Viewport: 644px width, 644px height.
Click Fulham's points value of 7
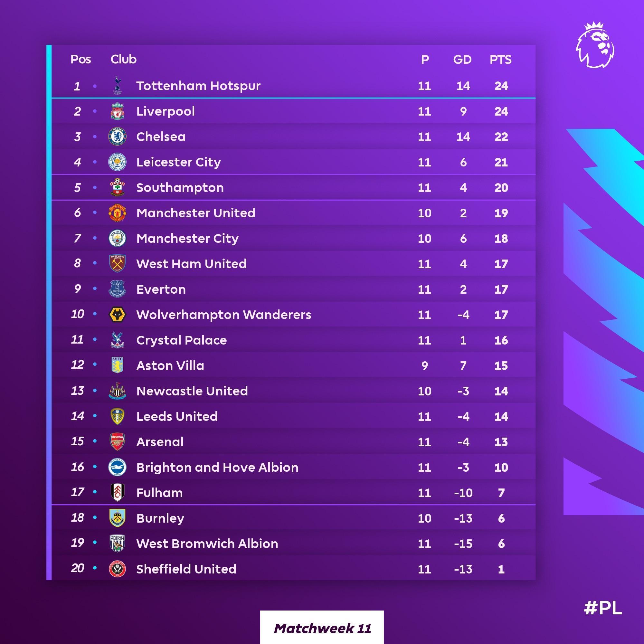(501, 493)
